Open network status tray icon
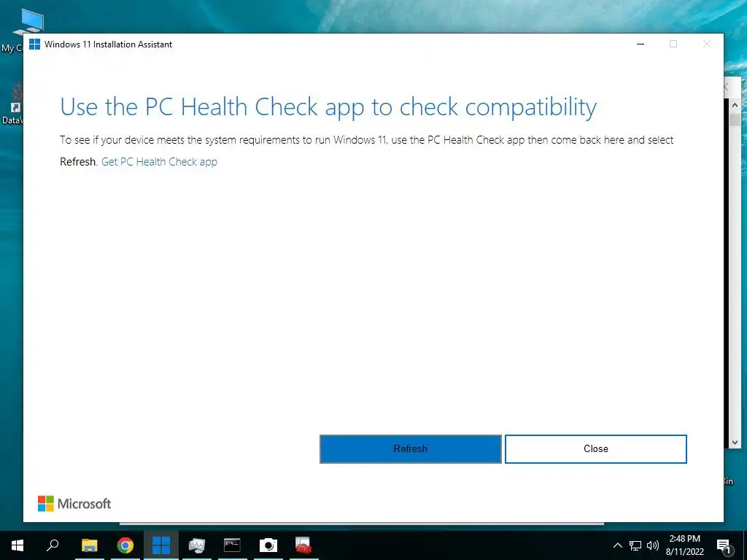 click(x=635, y=545)
